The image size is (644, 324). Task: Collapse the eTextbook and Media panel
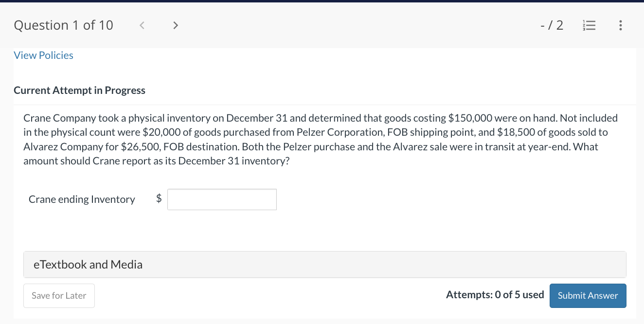[x=88, y=264]
